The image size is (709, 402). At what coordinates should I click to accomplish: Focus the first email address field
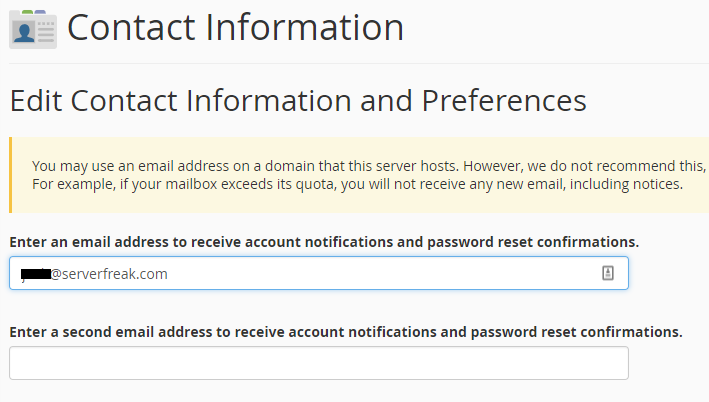click(319, 273)
